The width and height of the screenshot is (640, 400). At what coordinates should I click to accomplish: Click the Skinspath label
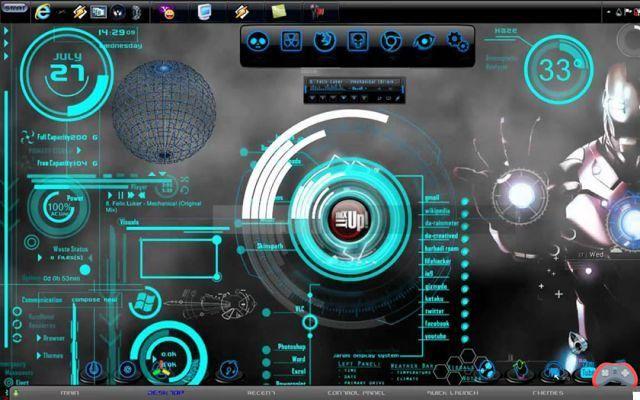269,246
